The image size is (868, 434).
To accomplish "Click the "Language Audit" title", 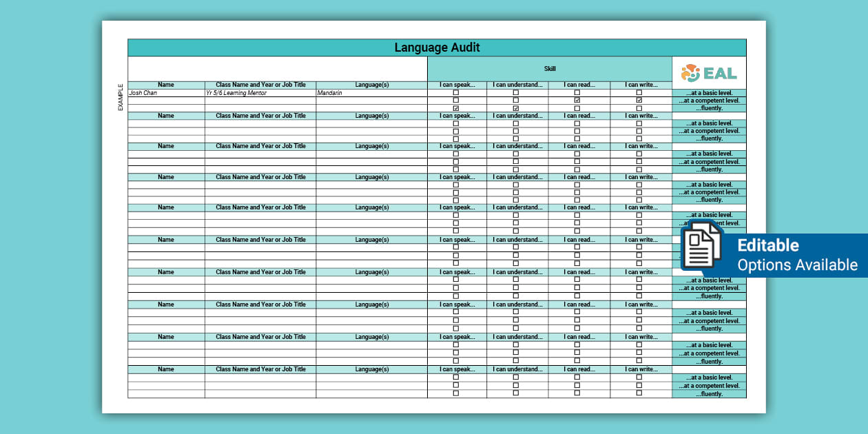I will click(x=437, y=47).
